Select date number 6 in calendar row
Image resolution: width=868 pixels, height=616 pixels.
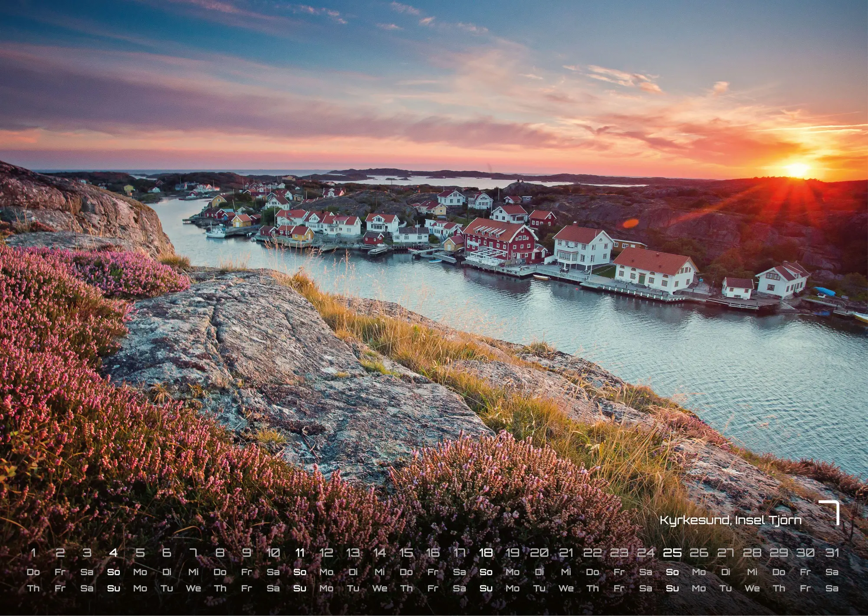tap(167, 553)
